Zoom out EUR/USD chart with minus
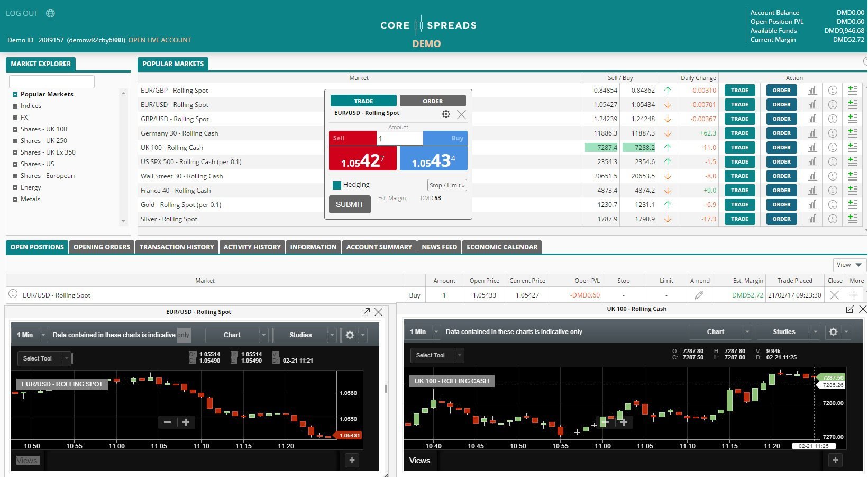This screenshot has height=477, width=868. [168, 422]
